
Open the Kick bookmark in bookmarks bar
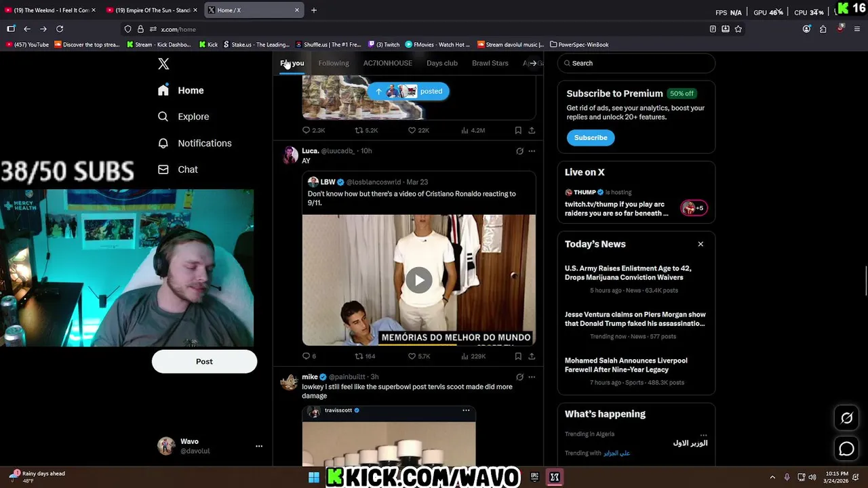(208, 45)
